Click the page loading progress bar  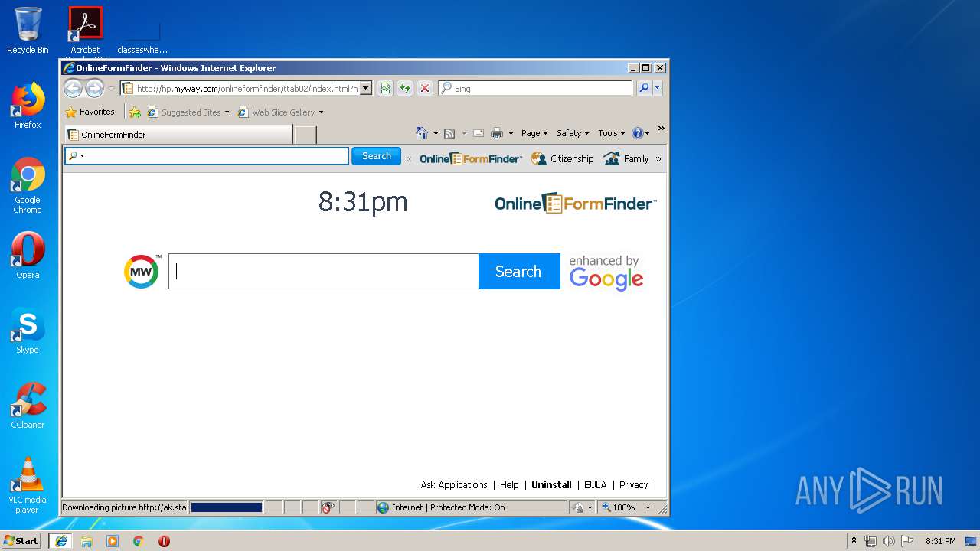[x=227, y=507]
